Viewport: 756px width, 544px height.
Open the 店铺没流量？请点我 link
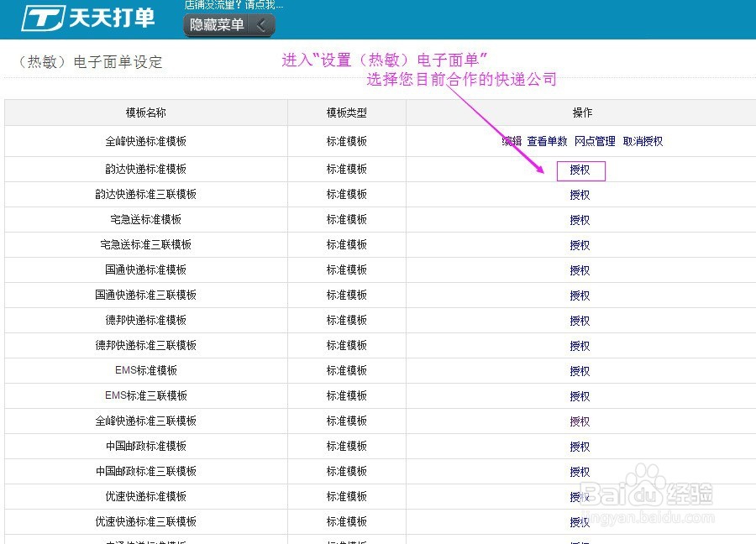click(234, 5)
